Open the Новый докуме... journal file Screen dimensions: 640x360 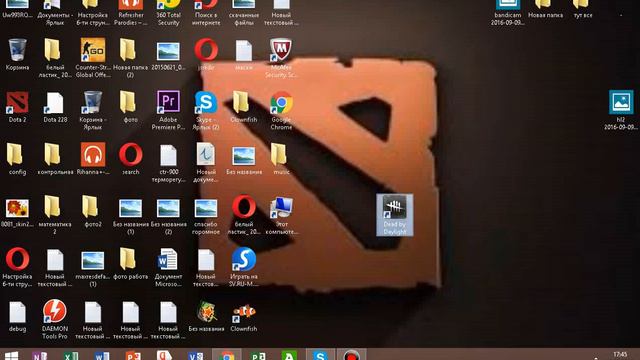206,162
